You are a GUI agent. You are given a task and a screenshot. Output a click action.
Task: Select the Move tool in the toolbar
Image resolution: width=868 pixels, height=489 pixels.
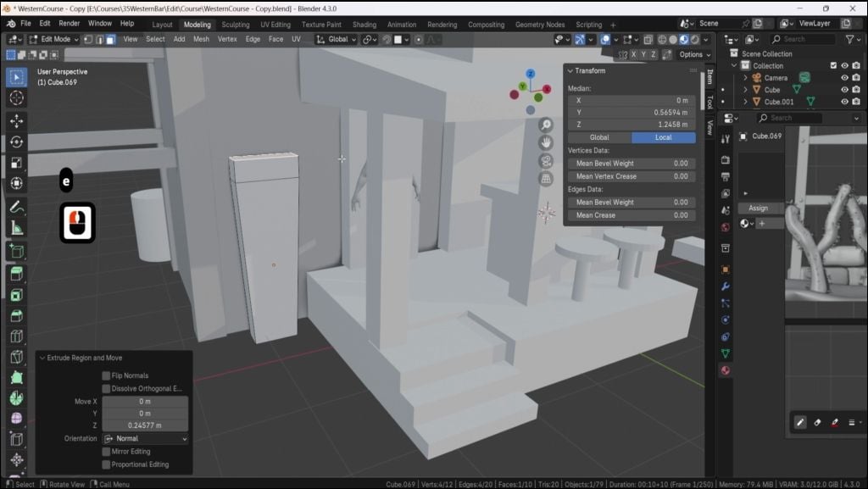[16, 120]
